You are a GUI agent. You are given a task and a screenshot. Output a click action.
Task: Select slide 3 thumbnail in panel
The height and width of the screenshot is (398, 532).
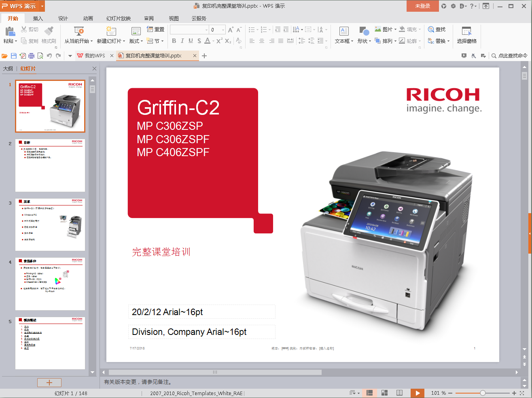pyautogui.click(x=50, y=224)
